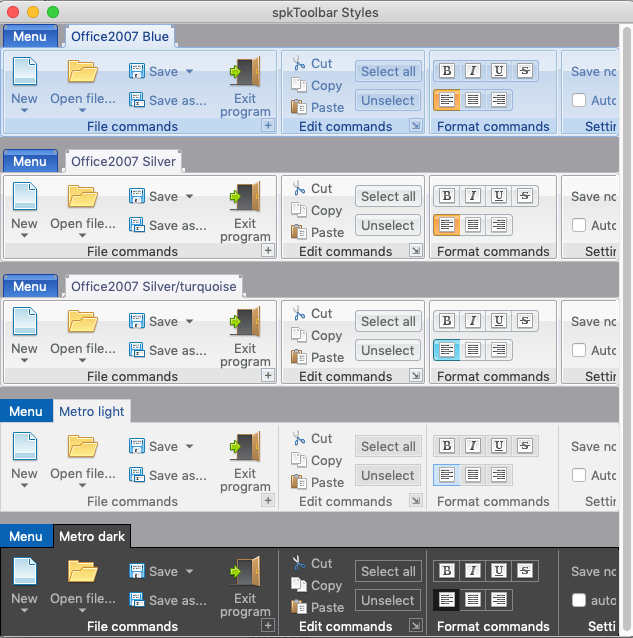Click Copy in Metro light toolbar
633x638 pixels.
pos(316,460)
